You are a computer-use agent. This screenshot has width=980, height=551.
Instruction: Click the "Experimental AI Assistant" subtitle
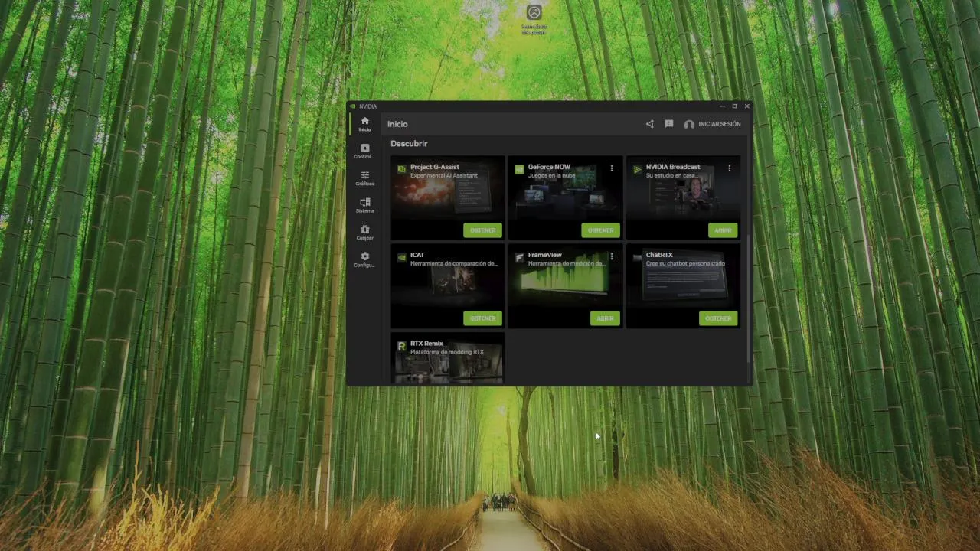(x=443, y=176)
